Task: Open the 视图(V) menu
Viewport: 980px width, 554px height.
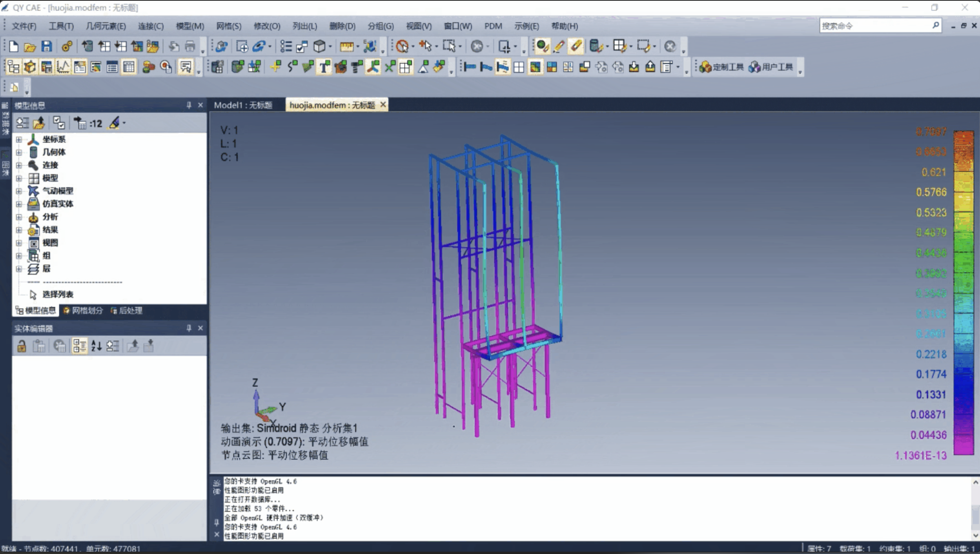Action: [x=419, y=26]
